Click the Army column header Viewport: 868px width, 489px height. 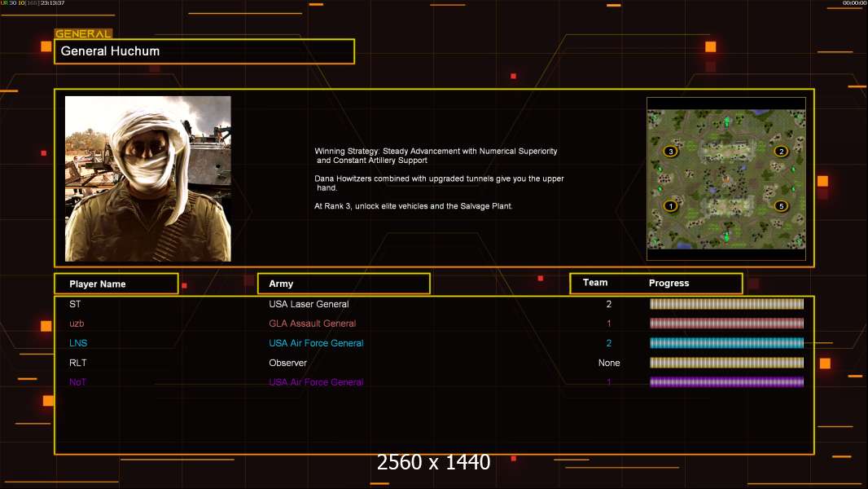[344, 284]
